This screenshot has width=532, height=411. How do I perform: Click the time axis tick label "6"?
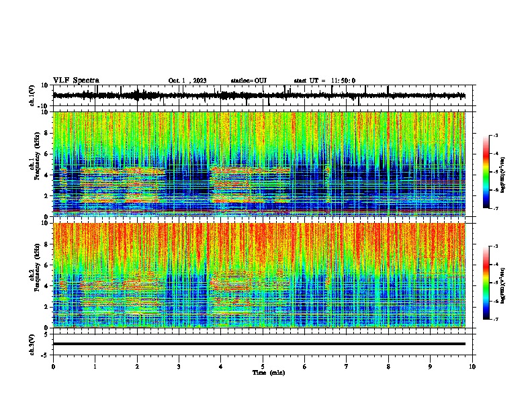point(305,367)
